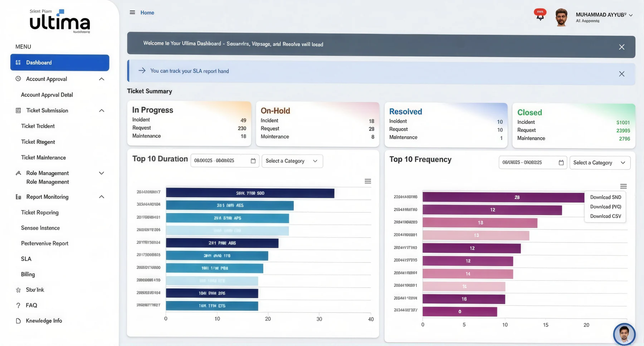Select the Dashboard menu item
The height and width of the screenshot is (346, 644).
[x=60, y=63]
